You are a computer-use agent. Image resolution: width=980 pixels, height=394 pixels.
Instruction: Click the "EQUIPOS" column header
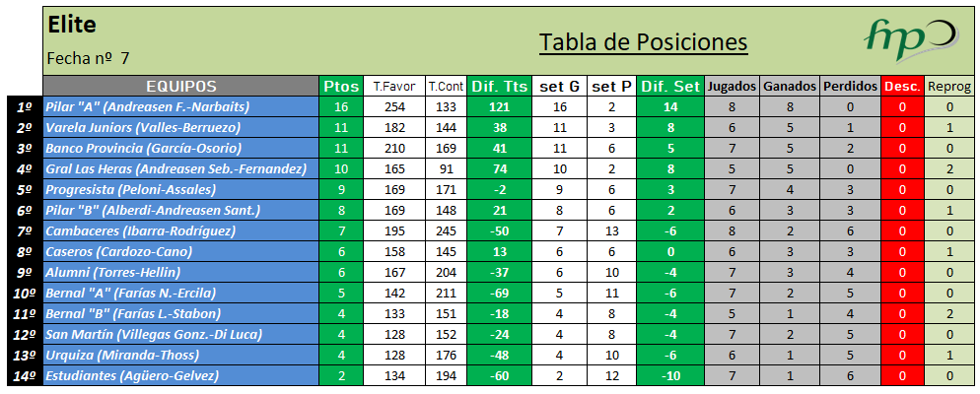pyautogui.click(x=180, y=87)
